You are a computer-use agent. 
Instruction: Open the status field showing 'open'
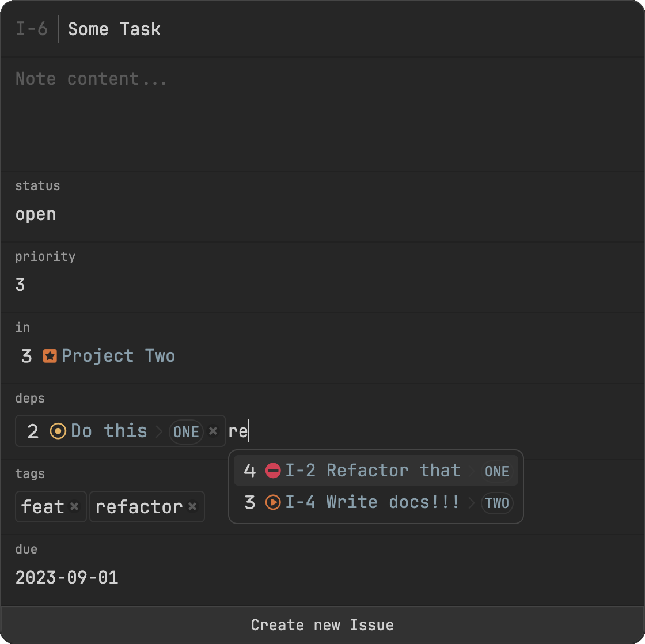[x=36, y=214]
